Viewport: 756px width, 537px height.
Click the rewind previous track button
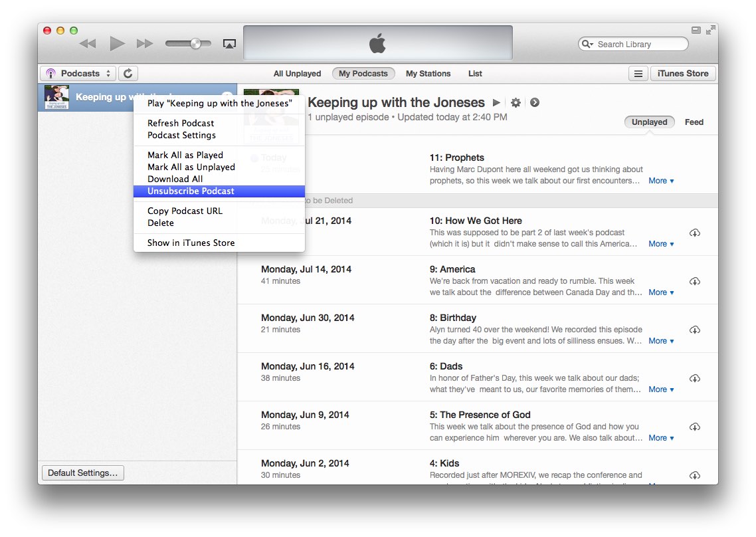[x=88, y=44]
